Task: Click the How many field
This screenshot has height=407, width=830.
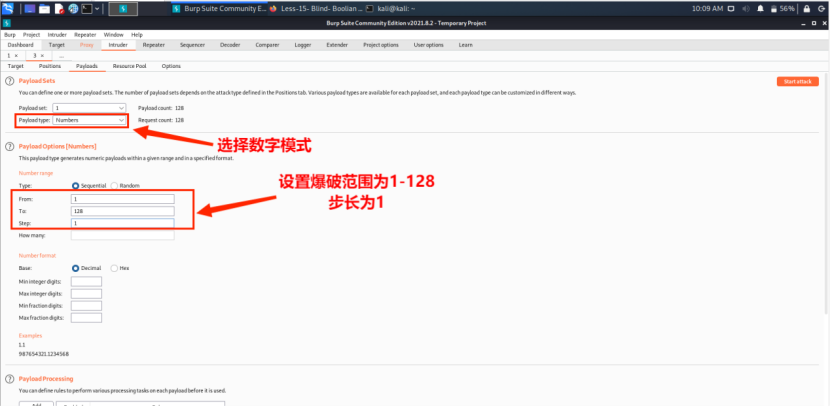Action: click(122, 236)
